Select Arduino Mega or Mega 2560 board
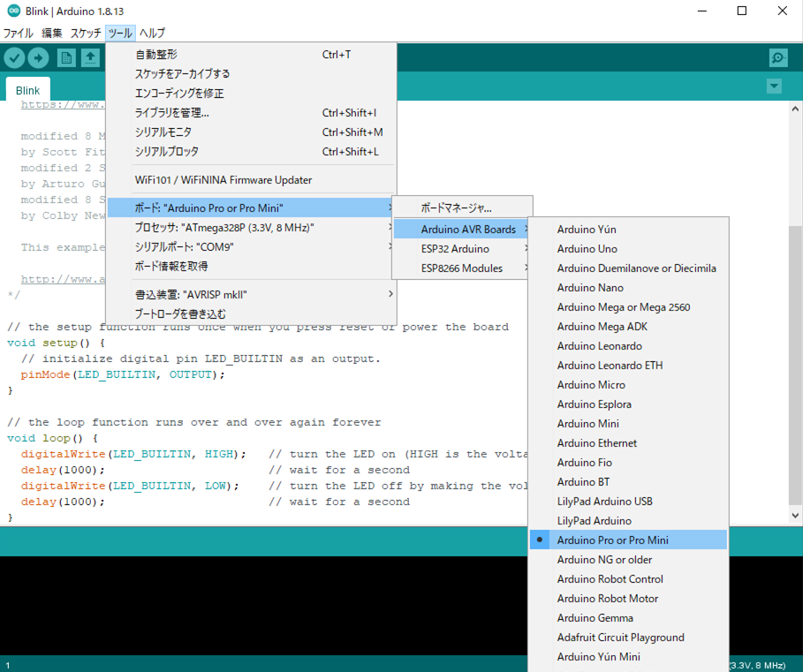The width and height of the screenshot is (803, 672). (x=628, y=307)
